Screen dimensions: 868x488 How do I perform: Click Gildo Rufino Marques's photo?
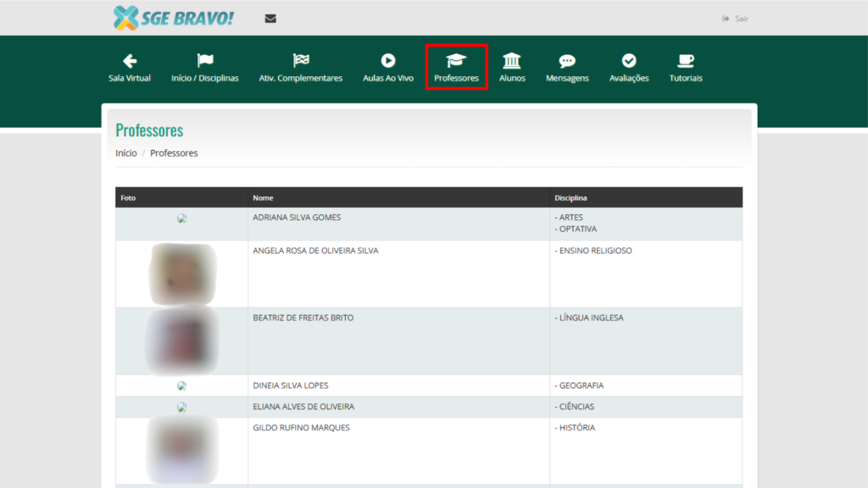181,450
